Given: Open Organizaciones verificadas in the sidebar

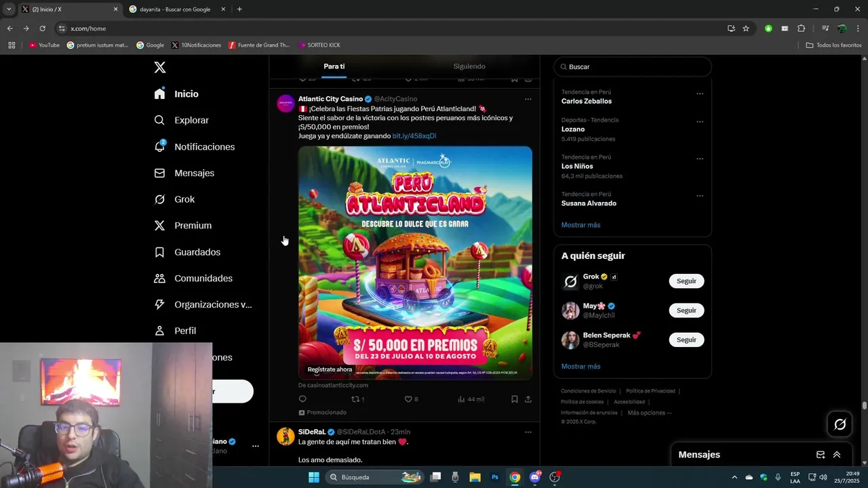Looking at the screenshot, I should (203, 304).
